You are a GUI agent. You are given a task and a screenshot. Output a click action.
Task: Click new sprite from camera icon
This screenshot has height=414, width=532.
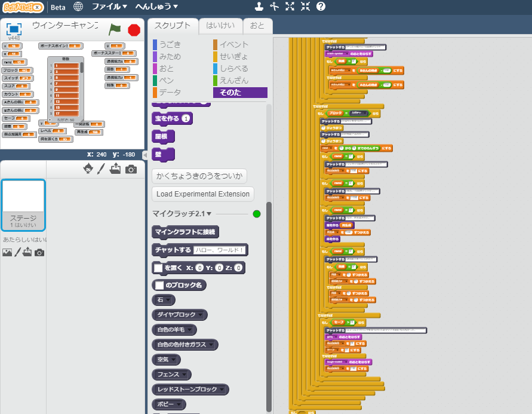tap(131, 169)
